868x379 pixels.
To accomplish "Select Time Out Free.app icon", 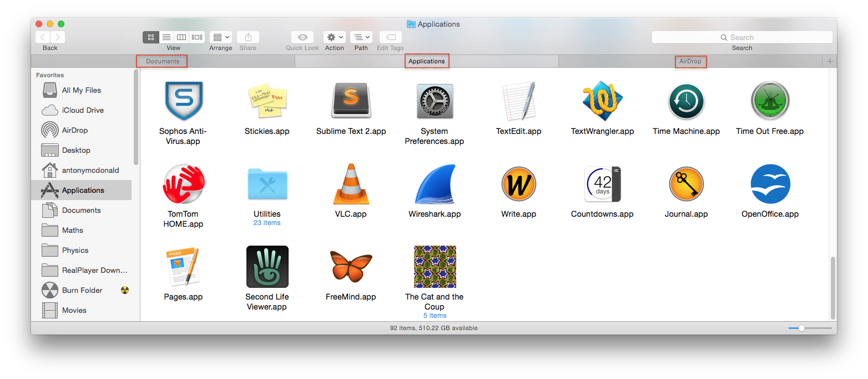I will click(770, 101).
